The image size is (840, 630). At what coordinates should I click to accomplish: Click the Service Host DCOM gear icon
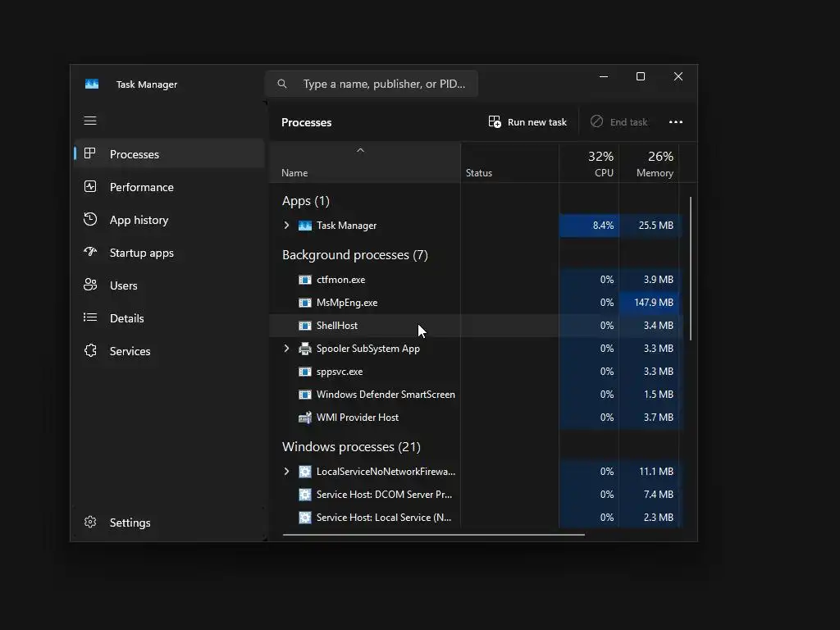click(305, 495)
